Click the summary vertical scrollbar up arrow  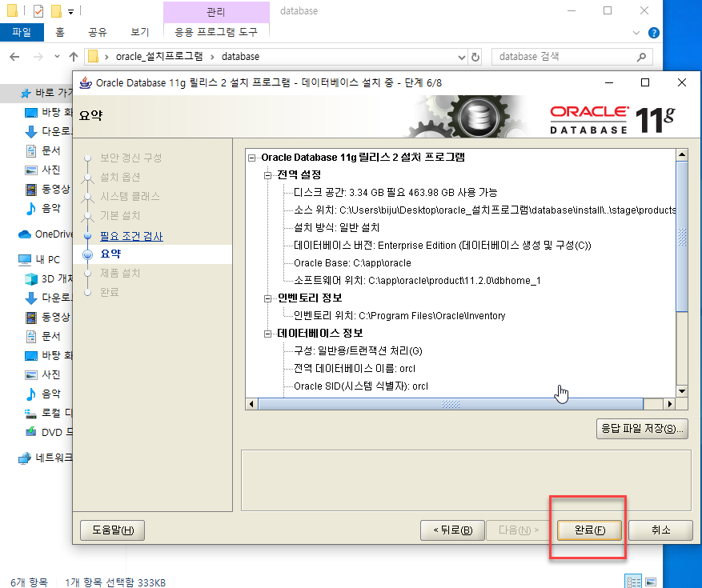682,155
